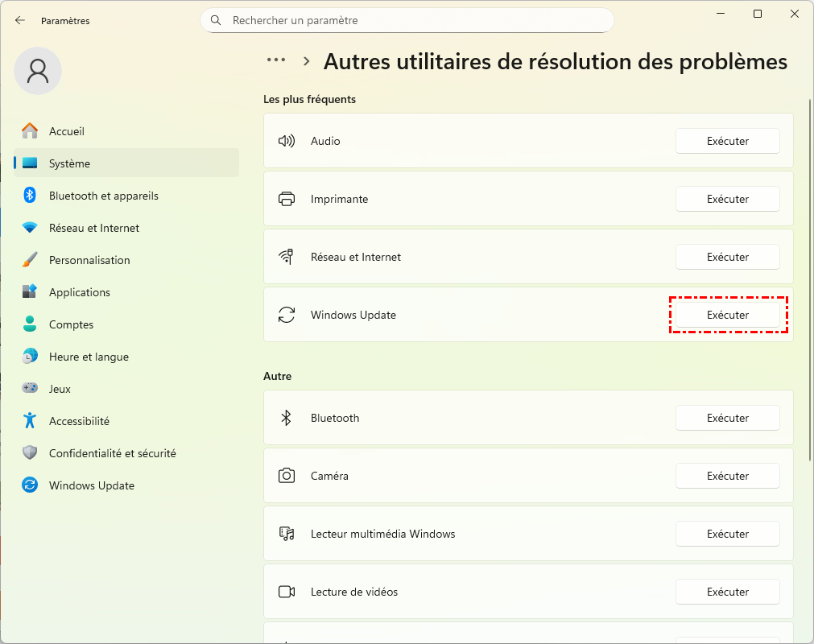
Task: Open Windows Update in the sidebar
Action: [92, 485]
